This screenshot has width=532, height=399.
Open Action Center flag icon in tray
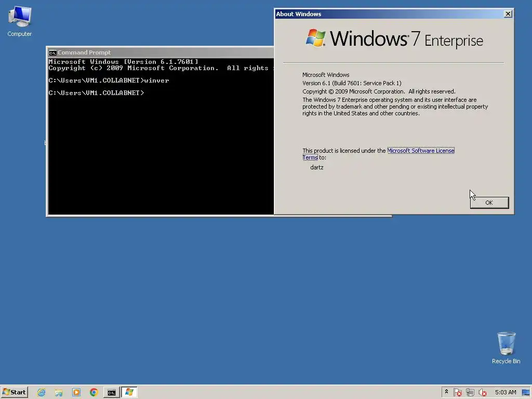[457, 392]
